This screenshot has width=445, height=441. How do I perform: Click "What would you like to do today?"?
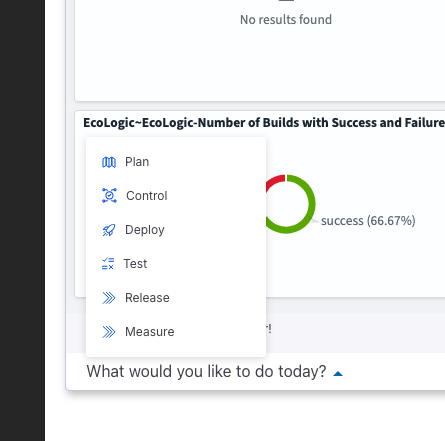tap(206, 371)
